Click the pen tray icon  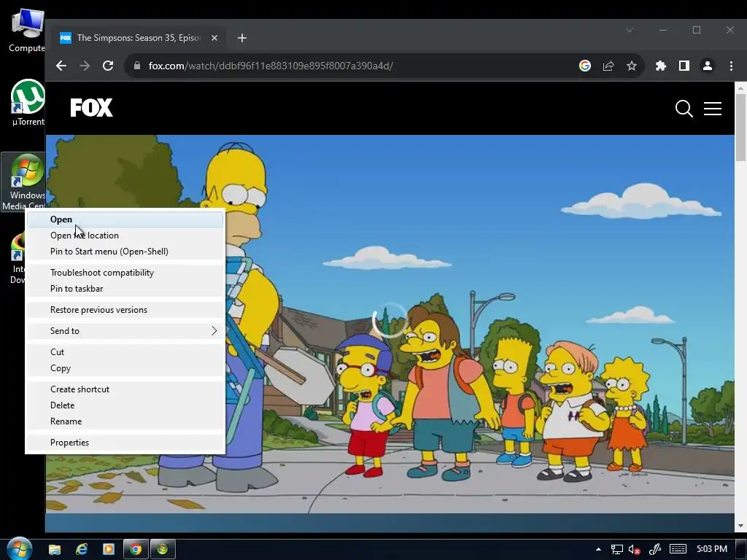pyautogui.click(x=655, y=550)
